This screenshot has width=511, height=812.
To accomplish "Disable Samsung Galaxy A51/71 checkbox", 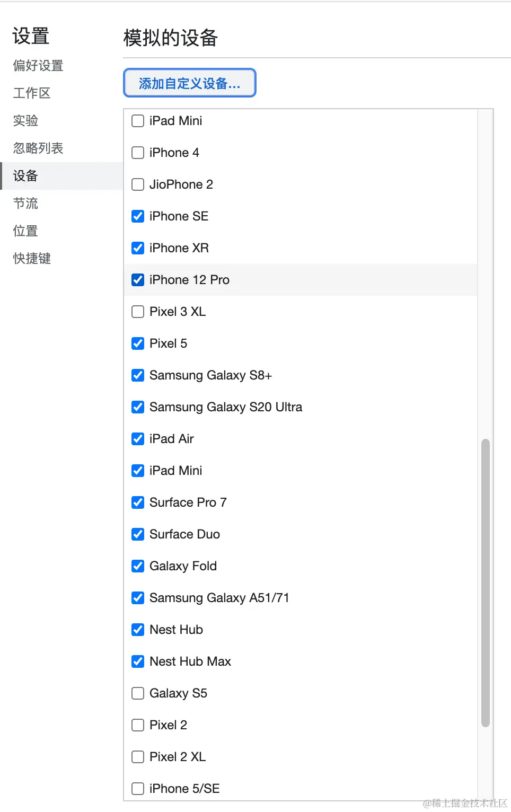I will pyautogui.click(x=138, y=598).
